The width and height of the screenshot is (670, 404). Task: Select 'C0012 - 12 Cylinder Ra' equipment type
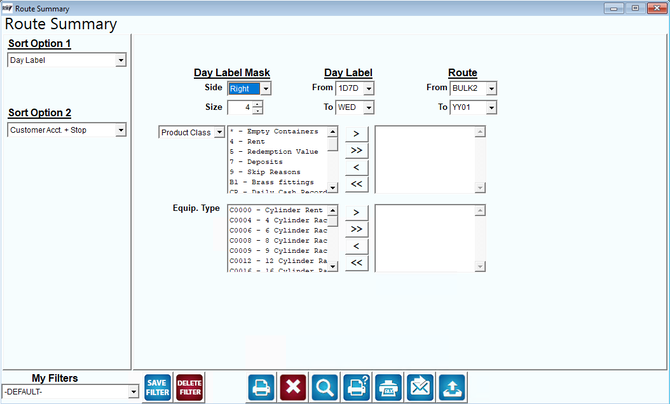(x=278, y=261)
